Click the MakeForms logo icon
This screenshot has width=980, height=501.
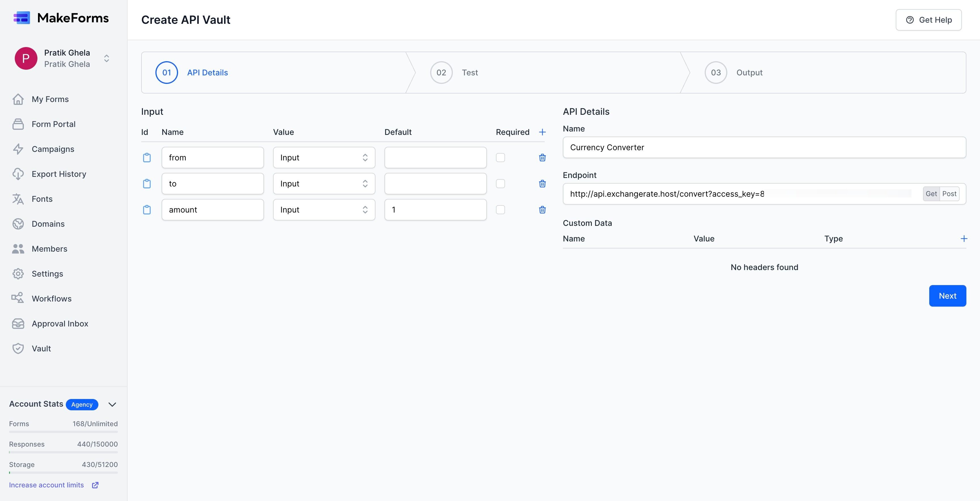coord(22,18)
